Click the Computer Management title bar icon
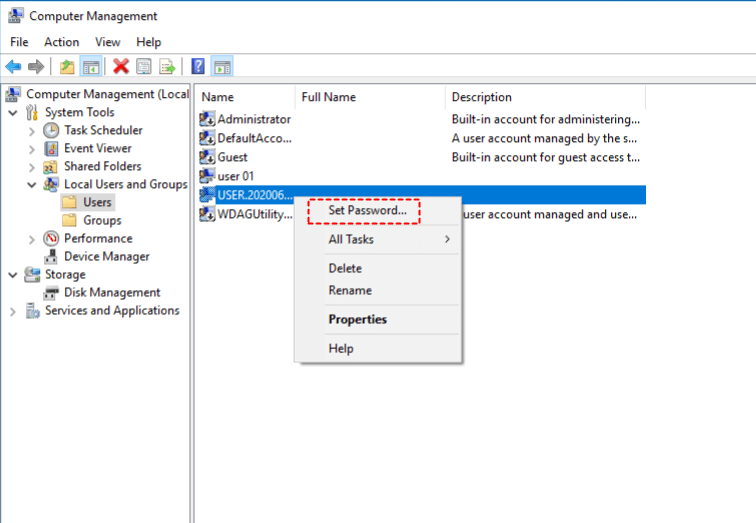 click(x=15, y=16)
